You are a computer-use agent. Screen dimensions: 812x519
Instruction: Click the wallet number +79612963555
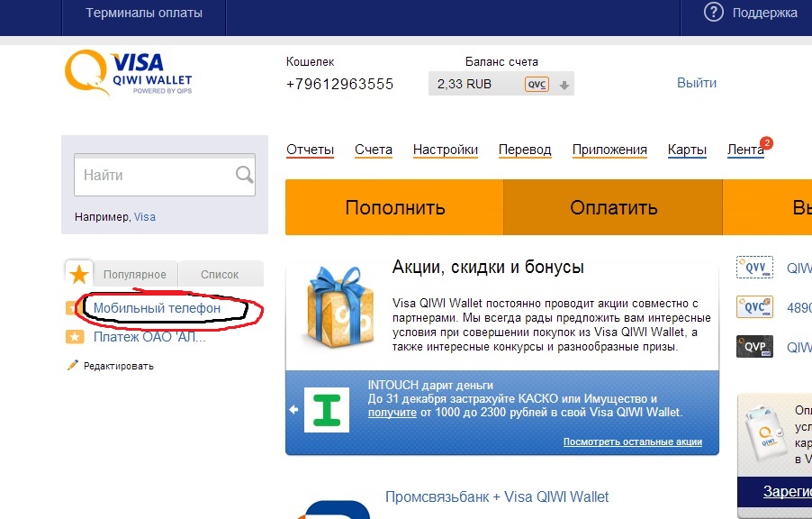click(339, 84)
